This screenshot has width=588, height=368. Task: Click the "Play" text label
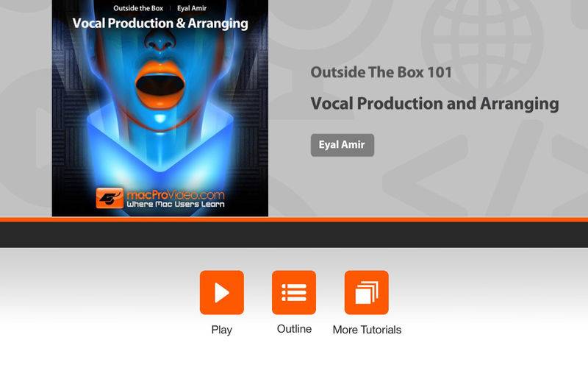tap(222, 330)
